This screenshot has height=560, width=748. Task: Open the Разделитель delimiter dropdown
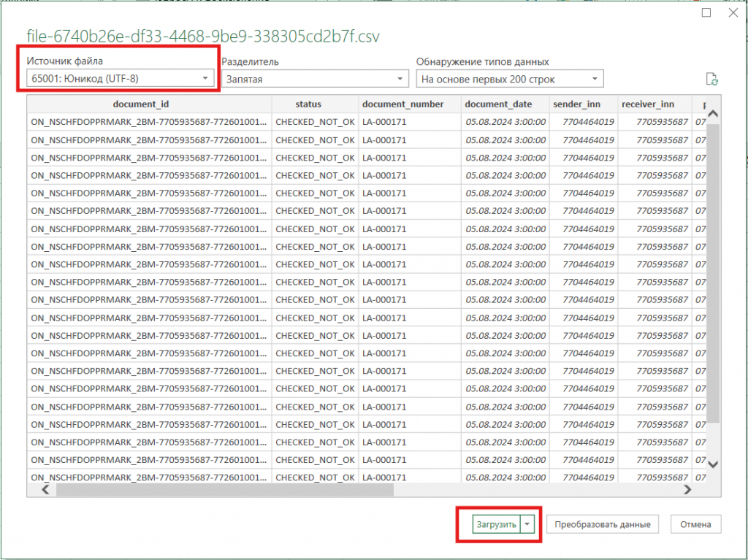coord(315,79)
